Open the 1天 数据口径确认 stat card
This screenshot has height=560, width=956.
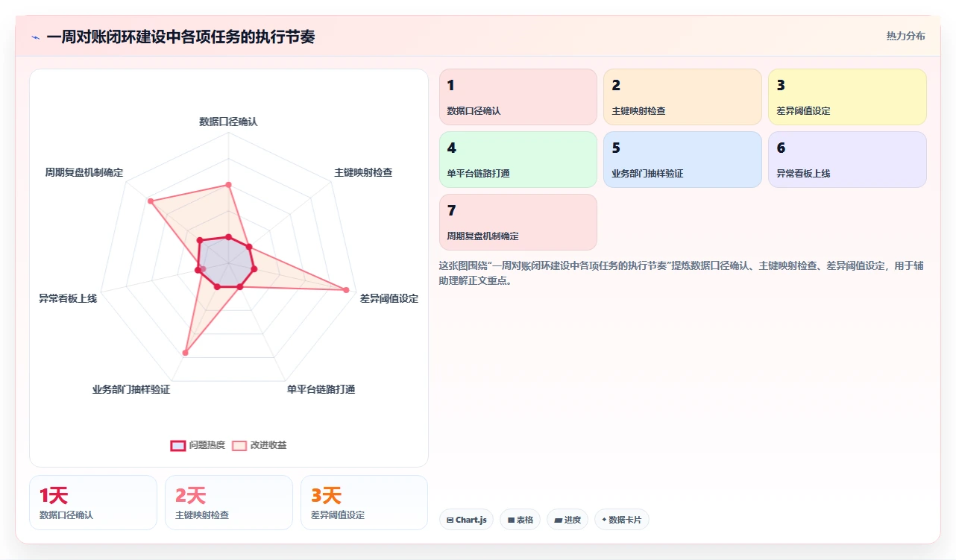coord(93,503)
